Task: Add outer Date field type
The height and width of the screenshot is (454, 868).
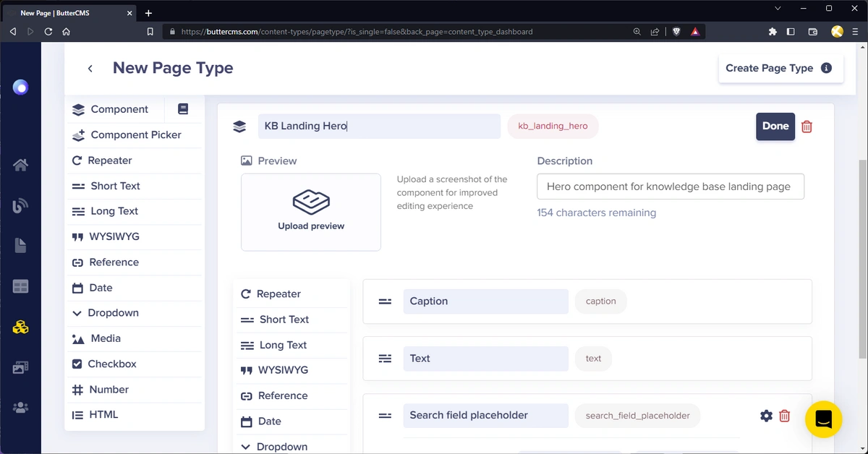Action: (x=134, y=288)
